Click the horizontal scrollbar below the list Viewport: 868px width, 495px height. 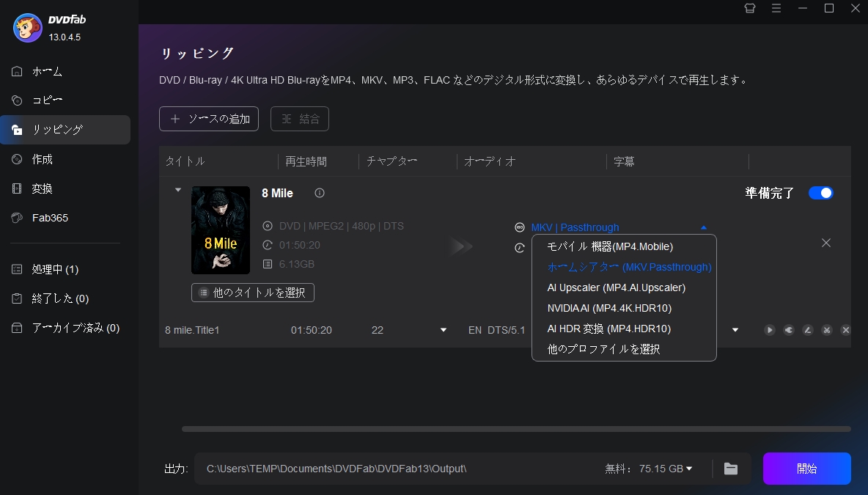click(x=516, y=429)
